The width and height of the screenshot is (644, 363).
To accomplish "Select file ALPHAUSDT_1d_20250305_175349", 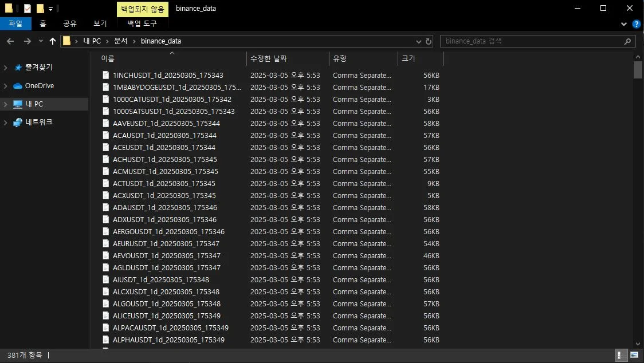I will 169,340.
